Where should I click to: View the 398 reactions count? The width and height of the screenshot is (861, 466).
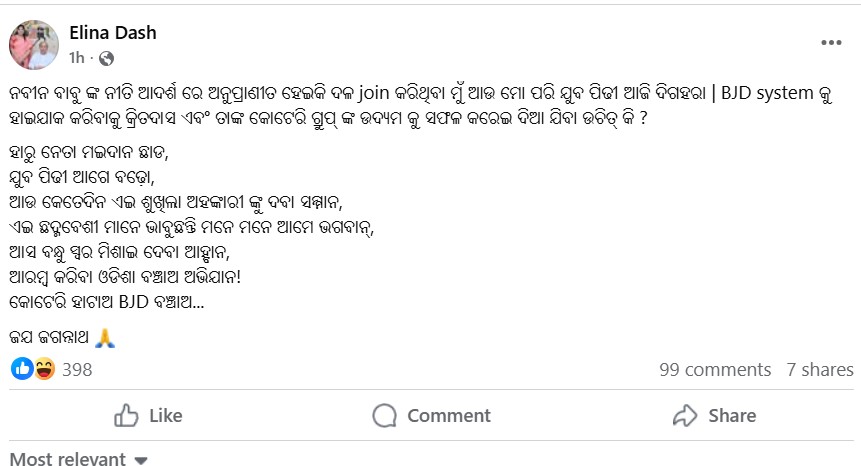tap(77, 370)
